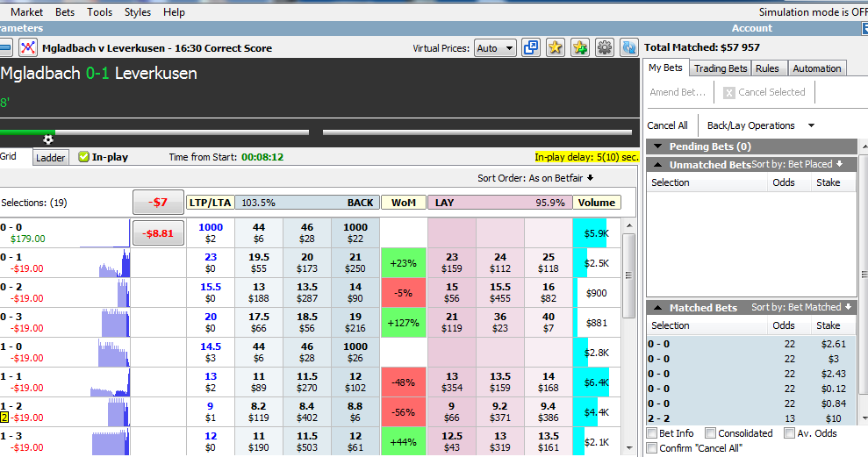Open the Styles menu
The height and width of the screenshot is (457, 868).
[138, 12]
